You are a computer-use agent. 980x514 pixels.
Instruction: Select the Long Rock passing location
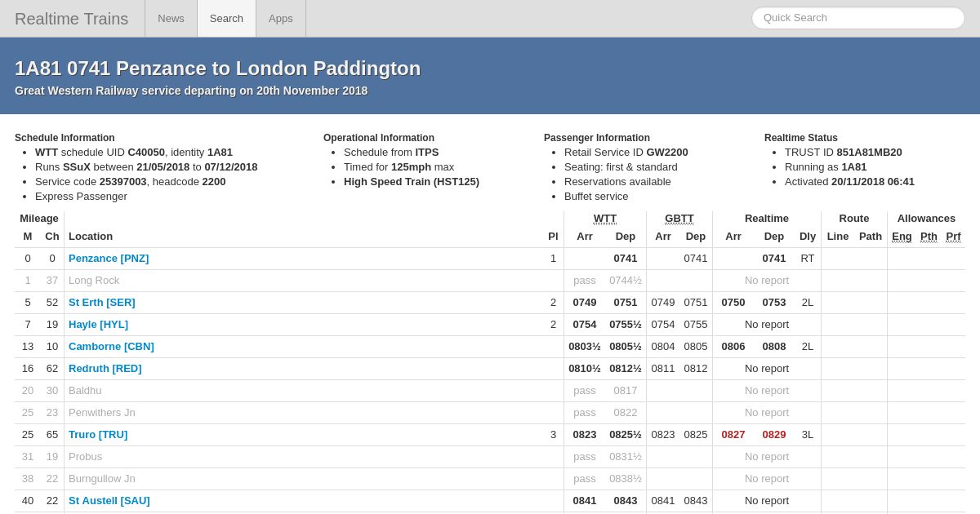(94, 281)
